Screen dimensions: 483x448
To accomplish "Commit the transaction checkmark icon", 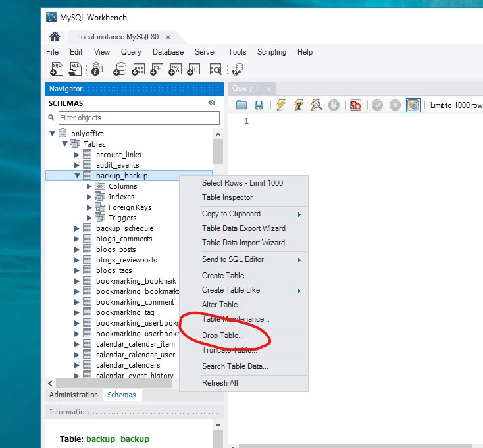I will tap(377, 105).
